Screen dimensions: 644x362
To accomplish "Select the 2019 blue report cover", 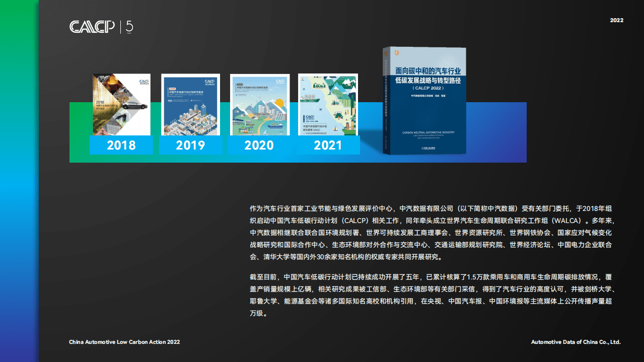I will point(190,104).
